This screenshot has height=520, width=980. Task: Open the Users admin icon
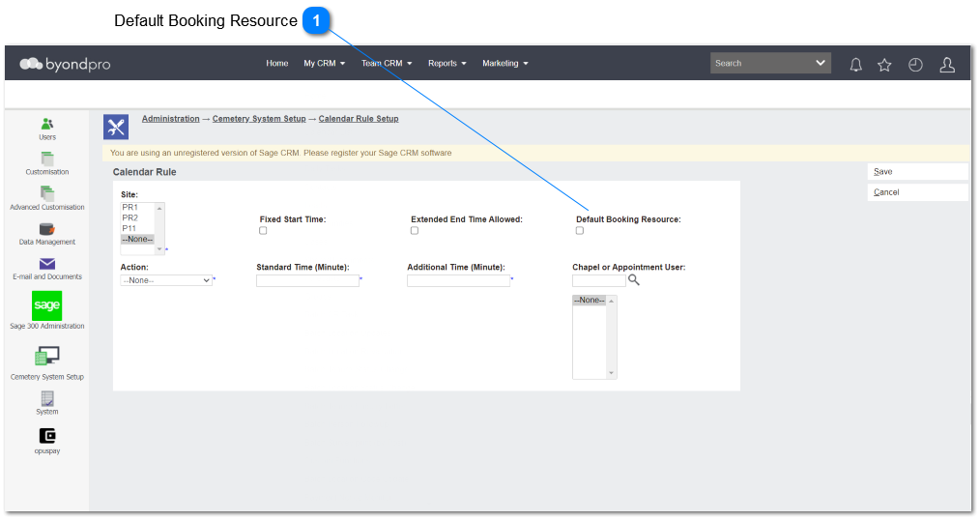pyautogui.click(x=47, y=124)
